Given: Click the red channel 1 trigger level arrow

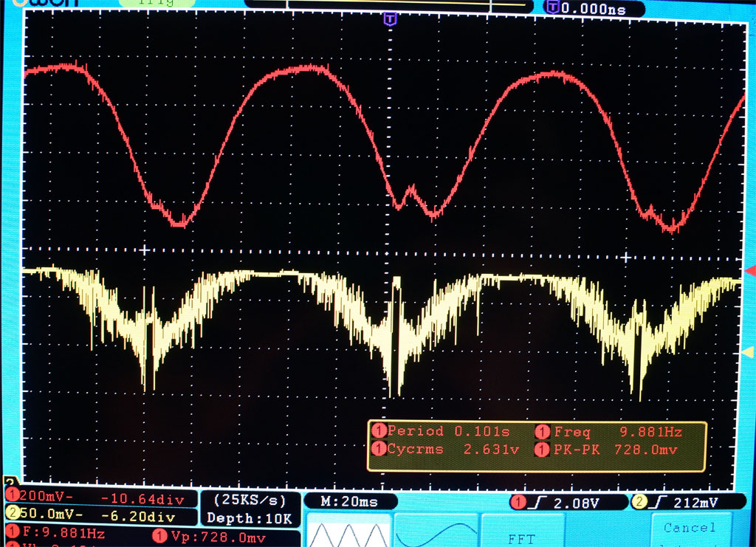Looking at the screenshot, I should (750, 272).
